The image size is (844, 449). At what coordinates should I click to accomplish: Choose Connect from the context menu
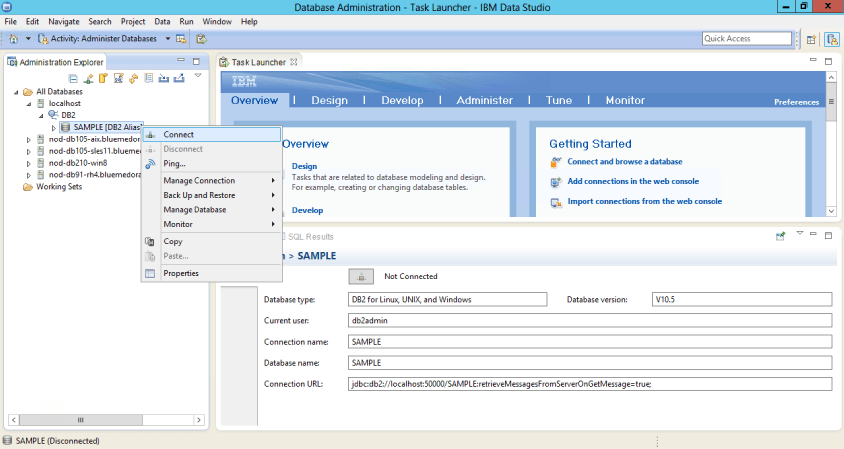[x=212, y=135]
